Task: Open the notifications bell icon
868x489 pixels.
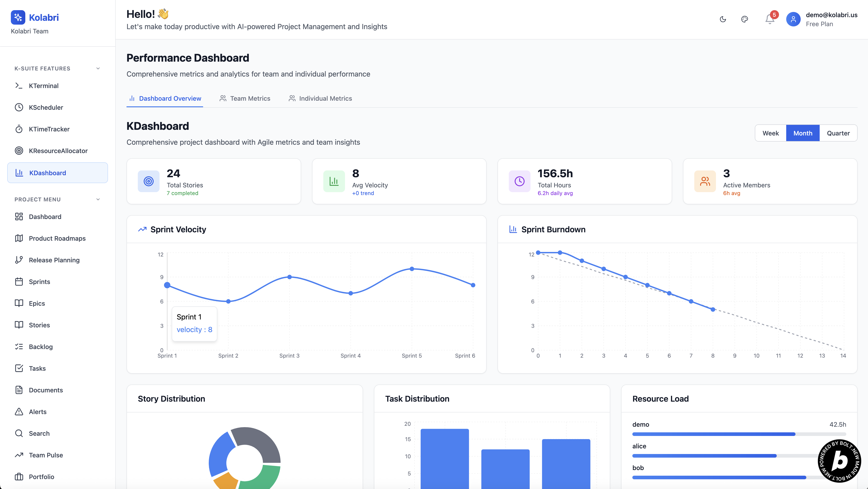Action: pos(769,19)
